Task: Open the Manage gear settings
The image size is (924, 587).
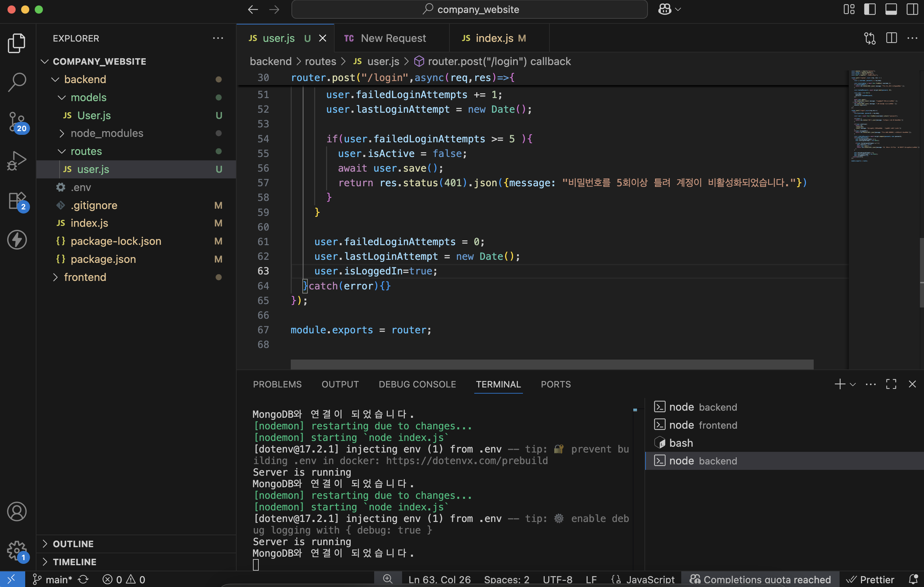Action: [18, 551]
